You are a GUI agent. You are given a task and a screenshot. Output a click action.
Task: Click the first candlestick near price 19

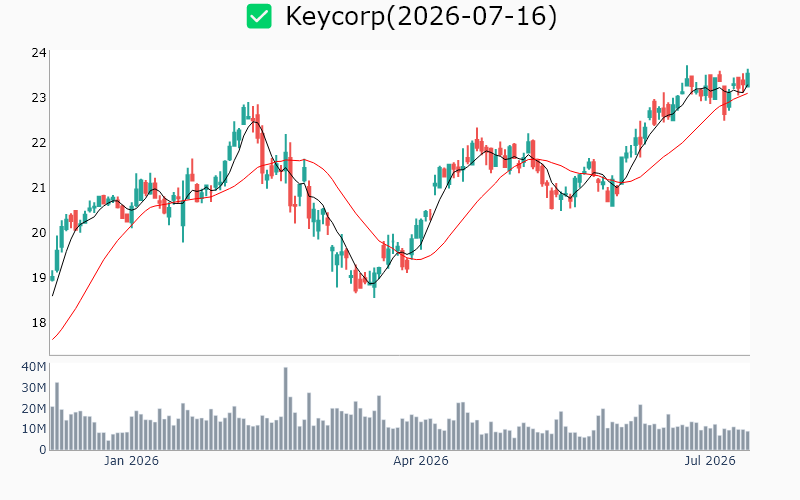click(52, 277)
